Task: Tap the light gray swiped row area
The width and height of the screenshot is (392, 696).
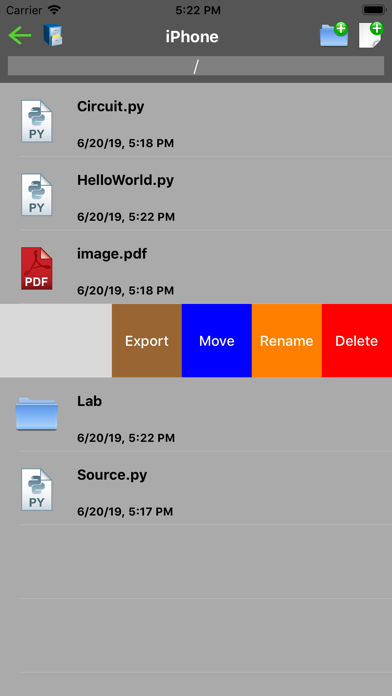Action: click(56, 341)
